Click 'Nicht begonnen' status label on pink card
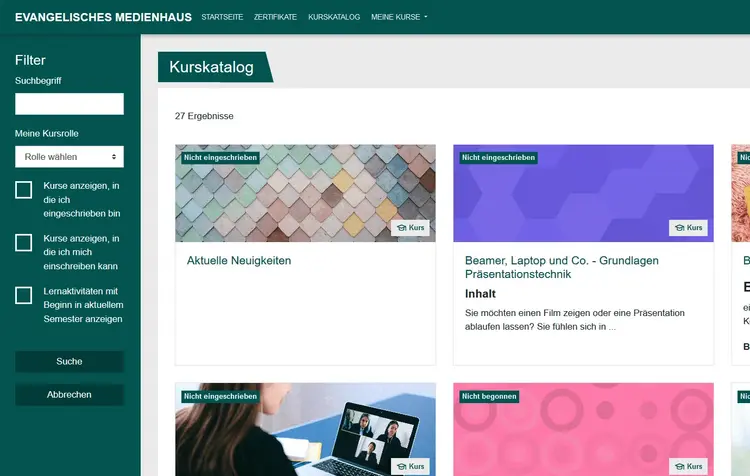Screen dimensions: 750x476 tap(489, 396)
